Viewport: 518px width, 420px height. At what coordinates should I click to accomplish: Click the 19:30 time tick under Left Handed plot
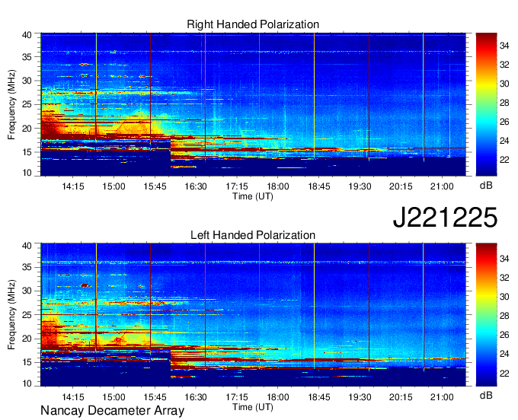click(x=360, y=397)
